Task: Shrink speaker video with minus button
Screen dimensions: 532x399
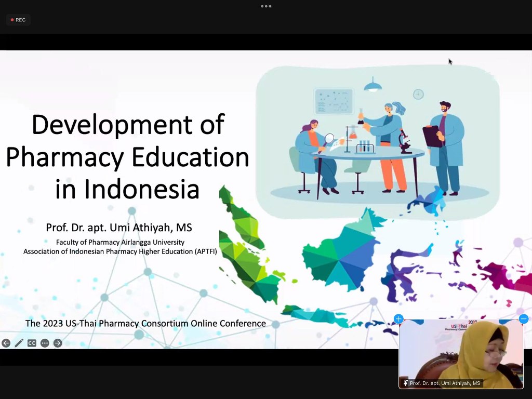Action: tap(524, 319)
